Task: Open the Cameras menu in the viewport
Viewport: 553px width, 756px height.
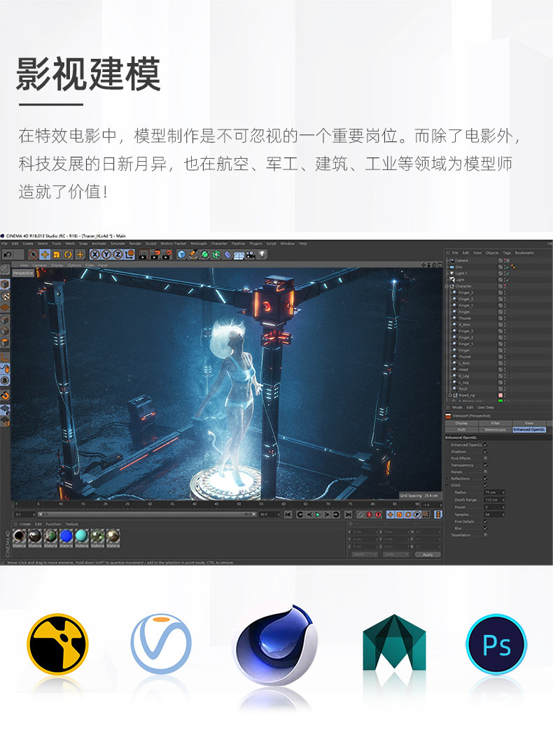Action: (39, 265)
